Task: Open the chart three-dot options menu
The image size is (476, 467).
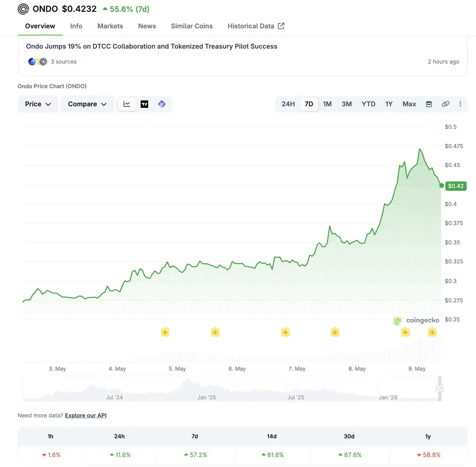Action: tap(460, 104)
